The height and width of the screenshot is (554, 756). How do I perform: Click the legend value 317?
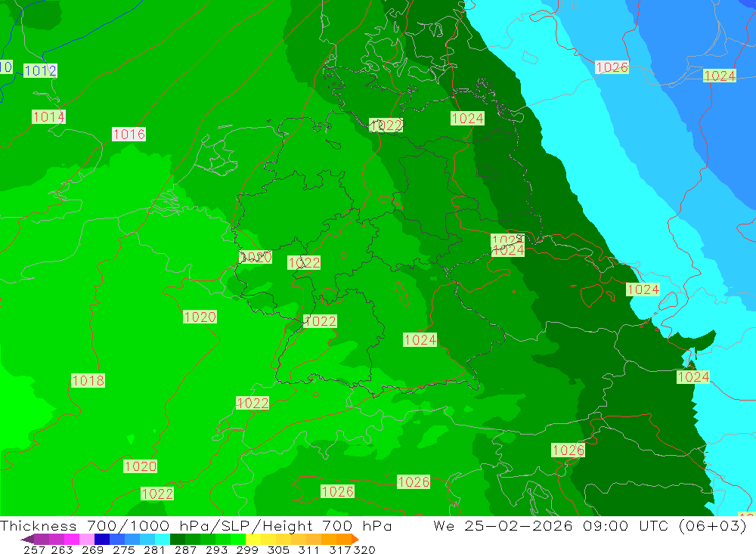[x=340, y=549]
